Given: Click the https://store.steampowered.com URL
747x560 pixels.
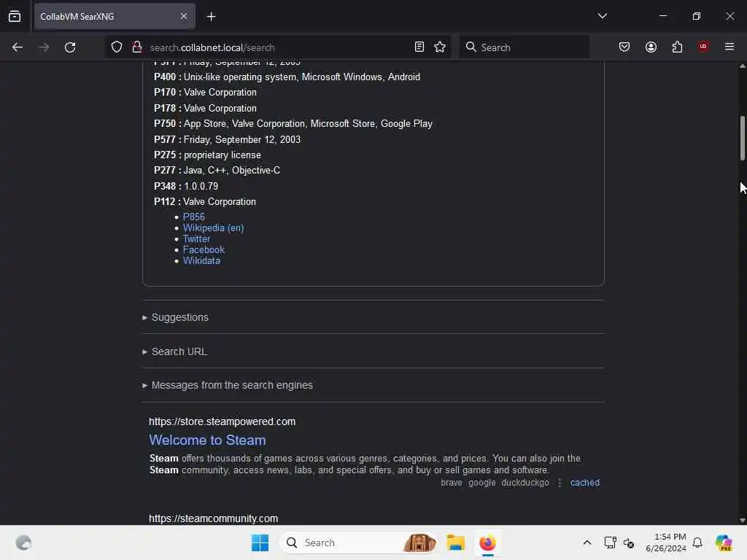Looking at the screenshot, I should (x=222, y=421).
